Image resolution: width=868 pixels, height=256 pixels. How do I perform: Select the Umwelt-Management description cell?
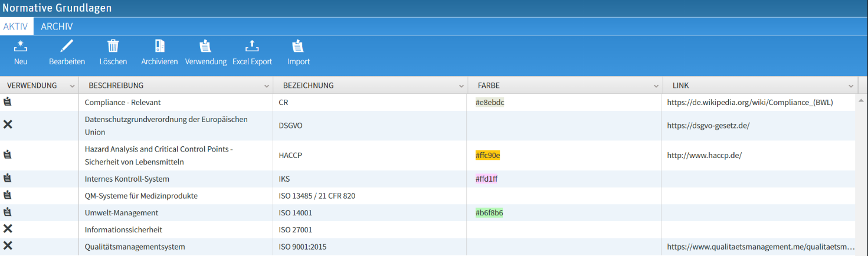point(122,212)
